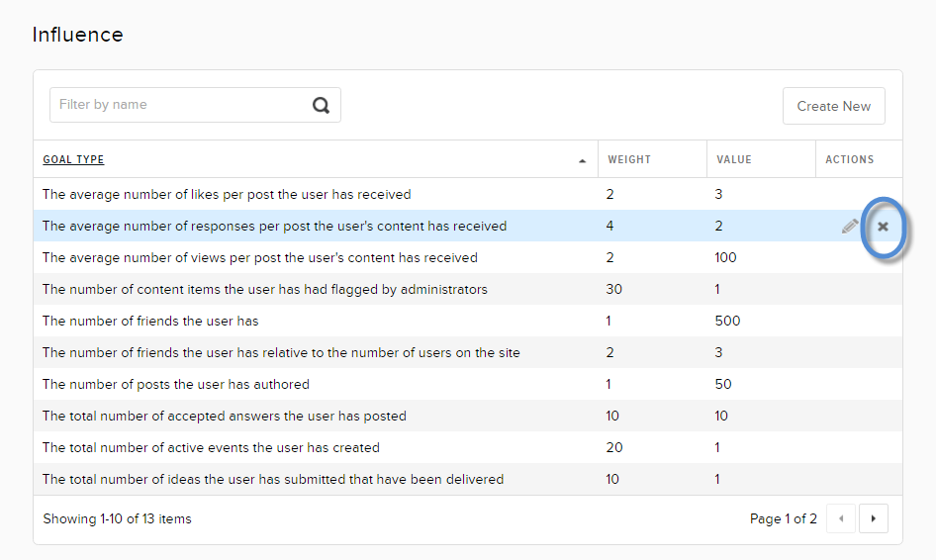Select the average likes per post row
Viewport: 936px width, 560px height.
227,195
